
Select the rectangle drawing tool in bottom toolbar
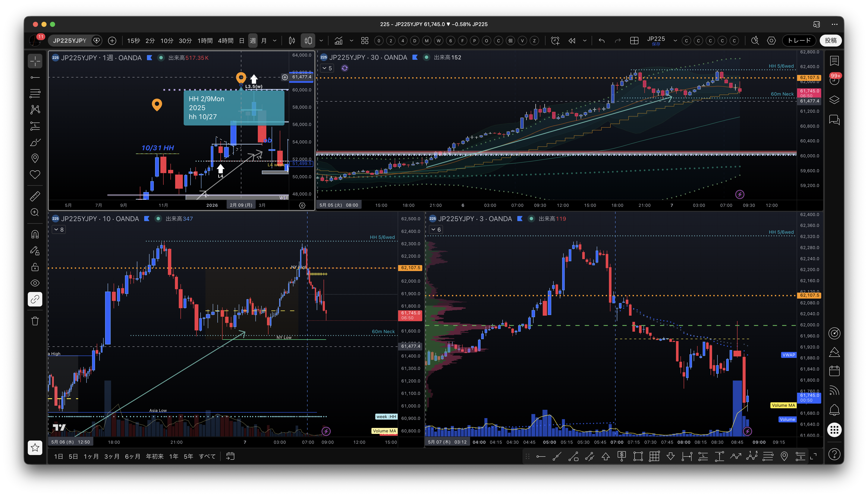(638, 456)
